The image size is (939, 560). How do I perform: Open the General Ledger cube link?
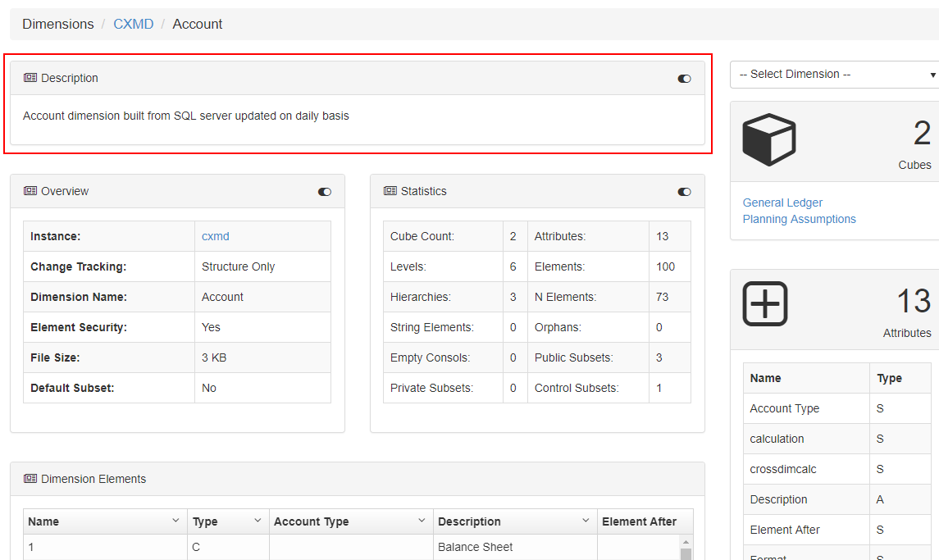coord(782,203)
